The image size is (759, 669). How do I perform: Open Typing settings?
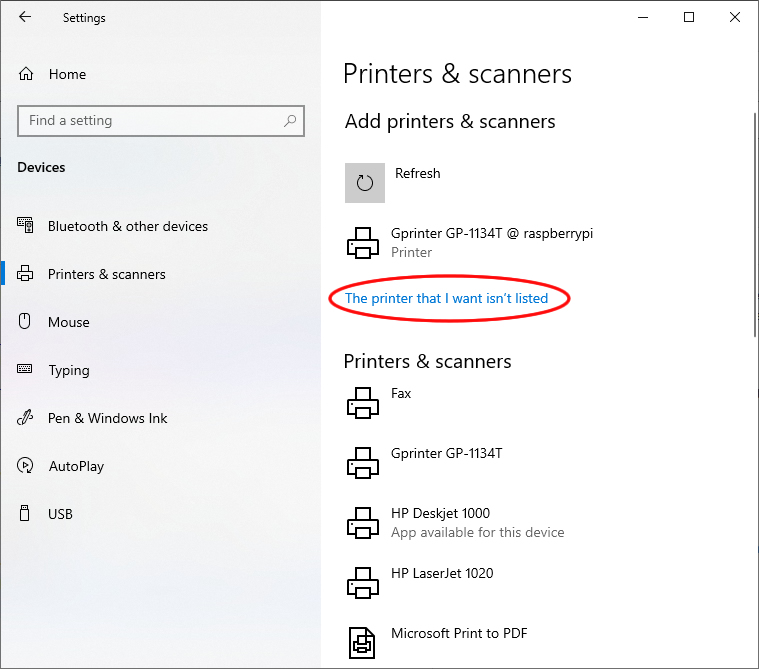(x=69, y=370)
